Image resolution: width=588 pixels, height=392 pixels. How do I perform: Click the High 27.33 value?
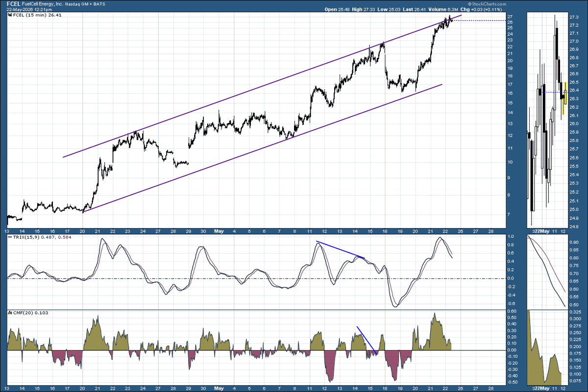point(364,9)
